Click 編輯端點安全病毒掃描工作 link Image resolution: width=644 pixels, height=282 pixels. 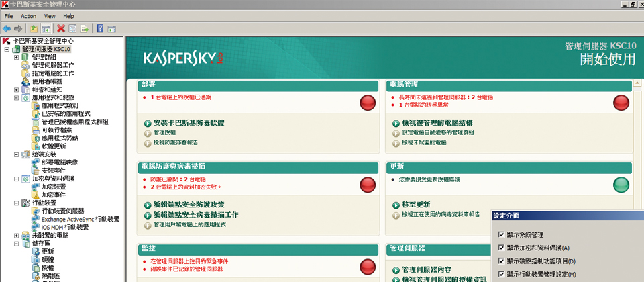point(196,215)
